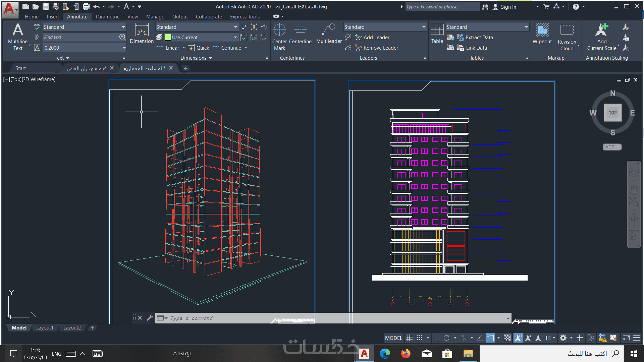This screenshot has height=362, width=644.
Task: Switch to the Parametric ribbon tab
Action: click(x=107, y=16)
